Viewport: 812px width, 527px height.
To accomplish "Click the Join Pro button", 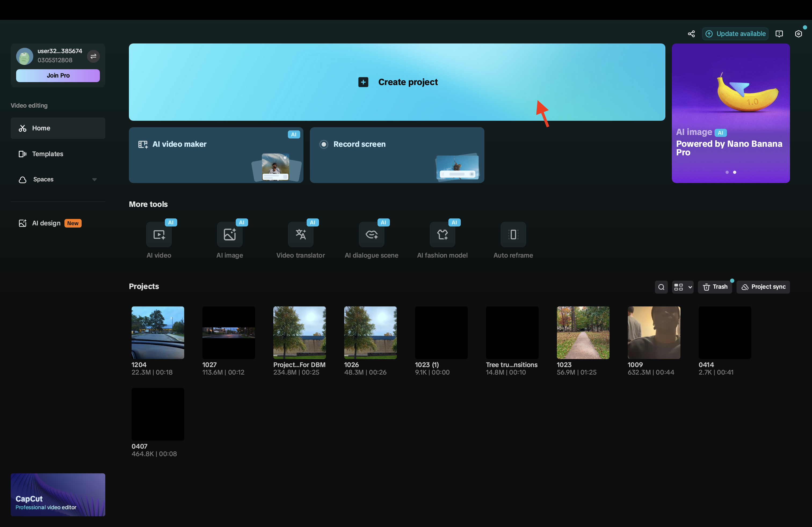I will click(58, 75).
